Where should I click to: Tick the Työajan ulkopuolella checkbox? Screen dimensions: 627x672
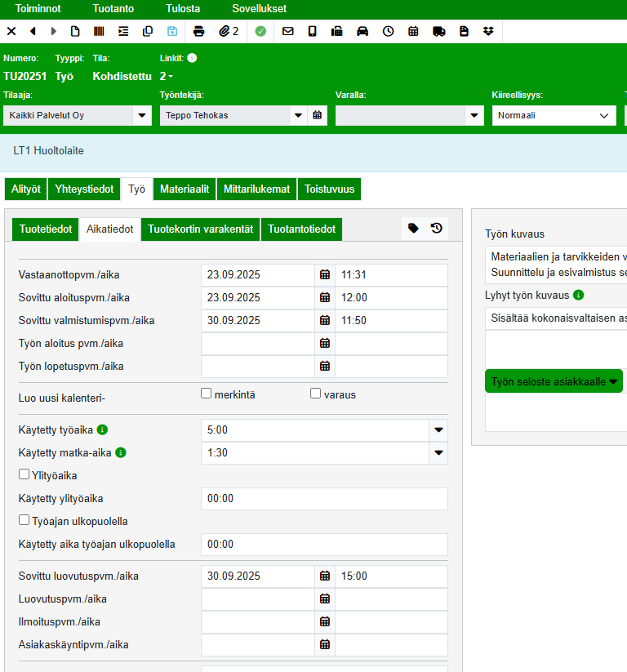pyautogui.click(x=24, y=520)
